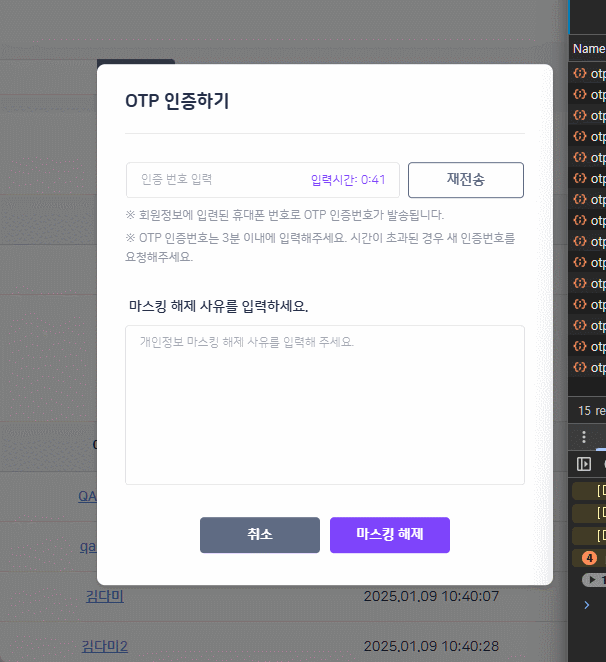
Task: Click the masking reason text area
Action: [x=324, y=404]
